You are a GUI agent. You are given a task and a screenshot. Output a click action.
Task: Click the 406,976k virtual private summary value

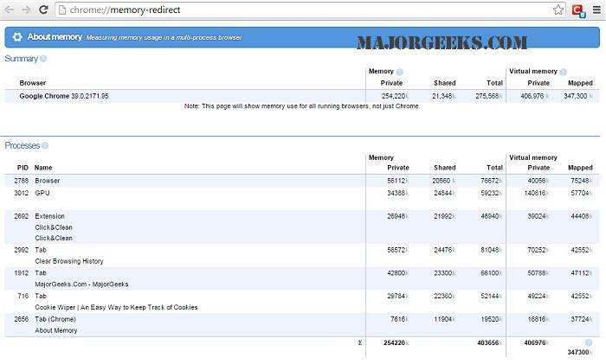tap(535, 96)
